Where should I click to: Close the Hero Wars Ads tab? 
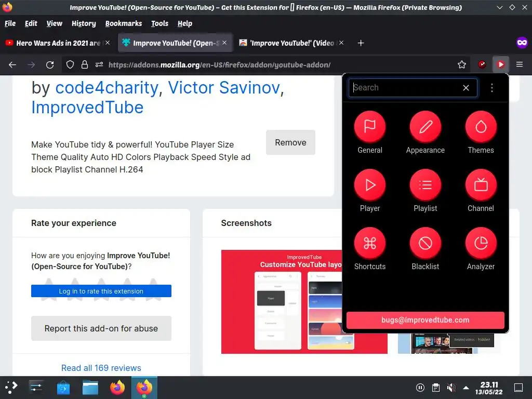click(x=108, y=43)
